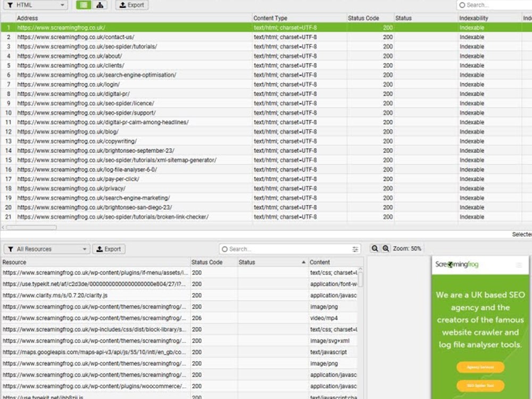This screenshot has height=399, width=532.
Task: Sort by Address column header
Action: [x=134, y=18]
